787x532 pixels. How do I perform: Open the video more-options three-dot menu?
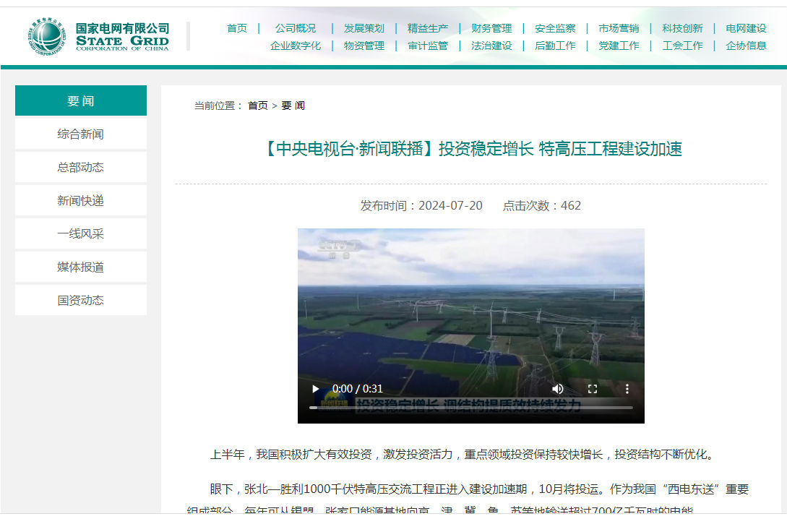point(627,389)
